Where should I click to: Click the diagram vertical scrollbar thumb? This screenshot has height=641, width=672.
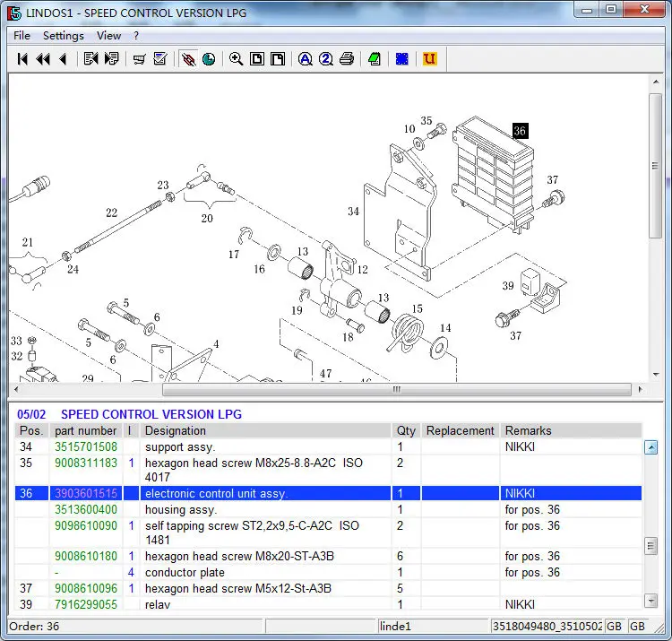[x=655, y=166]
